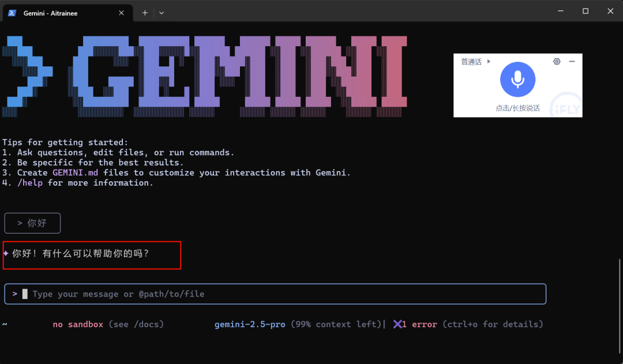Click the 普通话 language label

coord(471,62)
